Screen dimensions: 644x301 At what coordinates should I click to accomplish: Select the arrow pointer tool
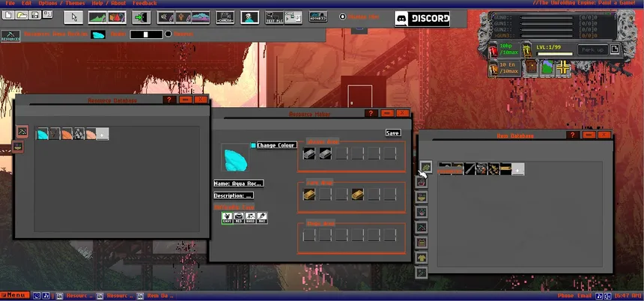(x=73, y=17)
